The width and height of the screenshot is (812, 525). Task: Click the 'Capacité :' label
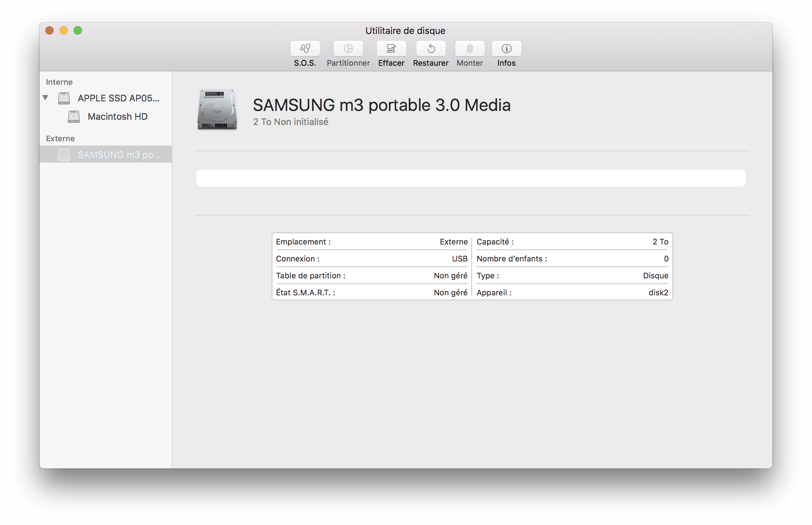click(495, 242)
